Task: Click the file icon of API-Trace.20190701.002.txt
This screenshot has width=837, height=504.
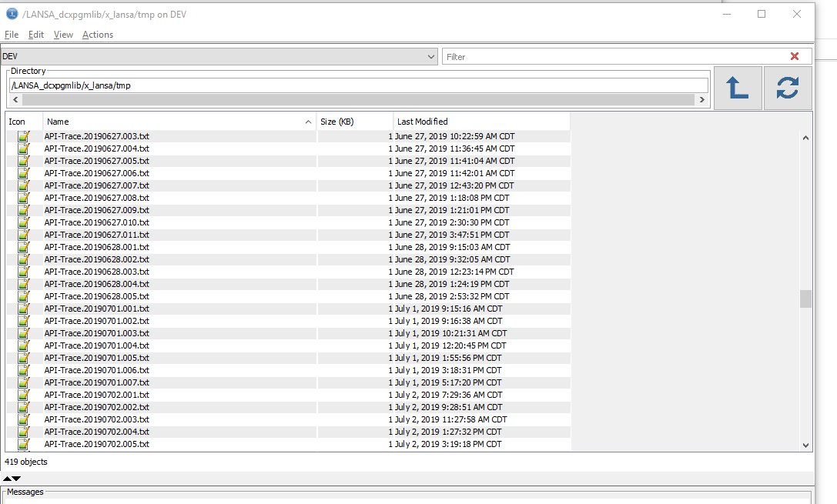Action: click(x=24, y=321)
